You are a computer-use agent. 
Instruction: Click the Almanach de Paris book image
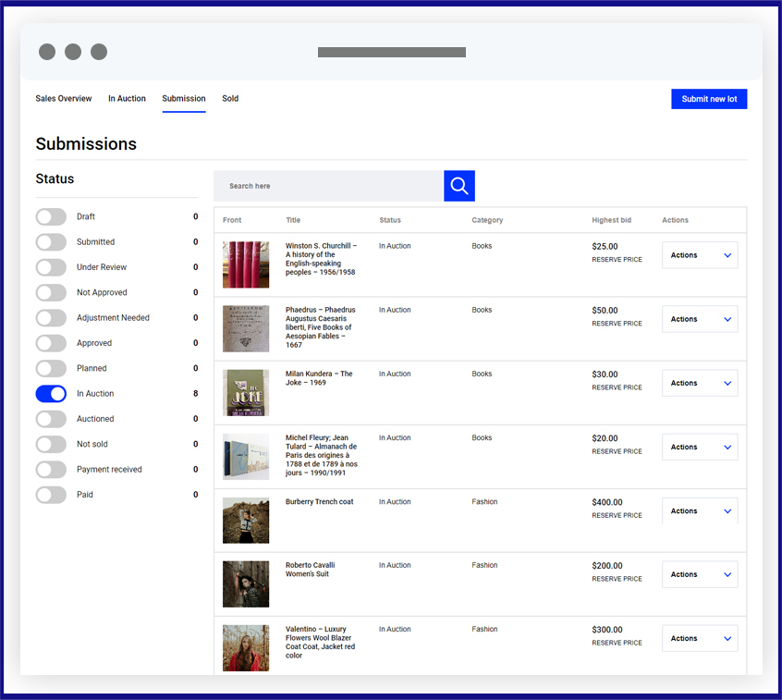click(245, 457)
